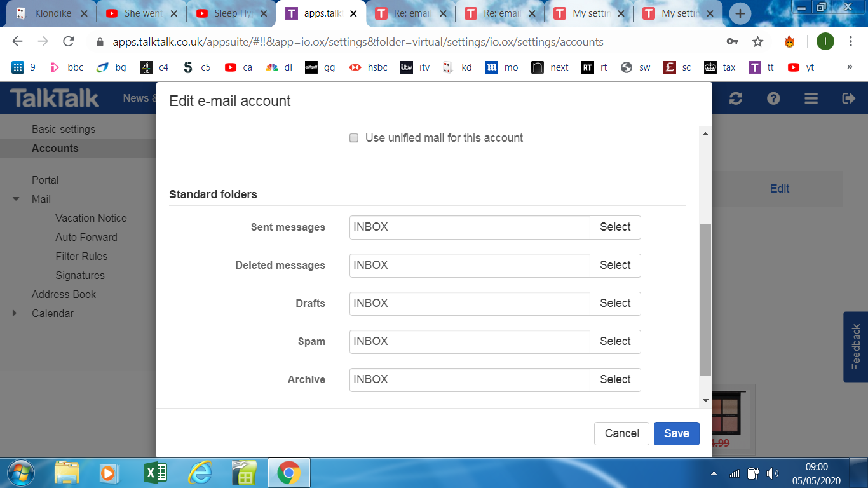Open the help question mark icon
This screenshot has height=488, width=868.
tap(773, 98)
